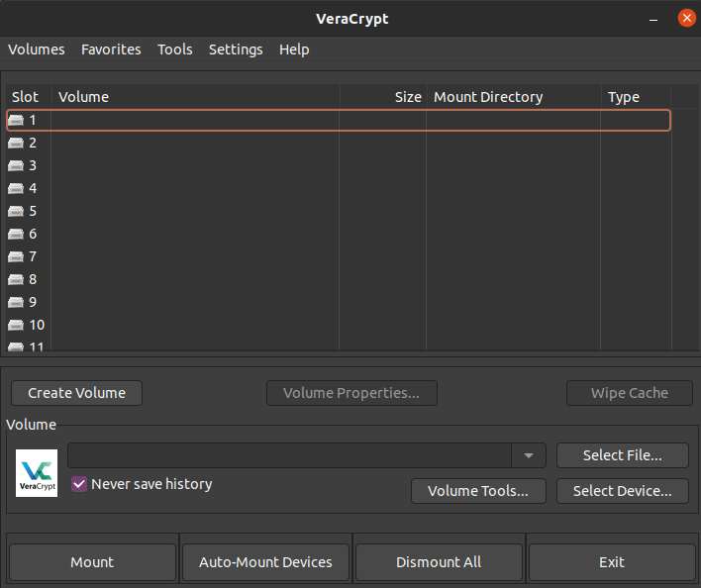Click the Create Volume button
Viewport: 701px width, 588px height.
click(x=77, y=393)
